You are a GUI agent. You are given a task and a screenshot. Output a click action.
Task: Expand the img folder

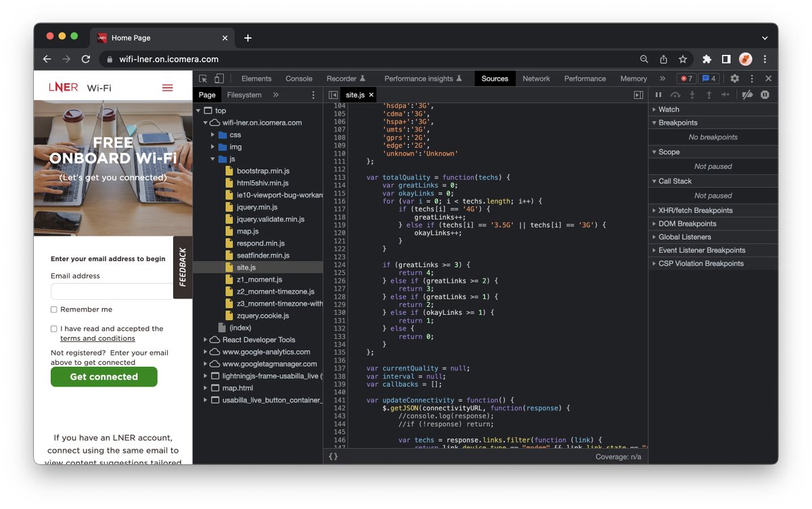(213, 147)
